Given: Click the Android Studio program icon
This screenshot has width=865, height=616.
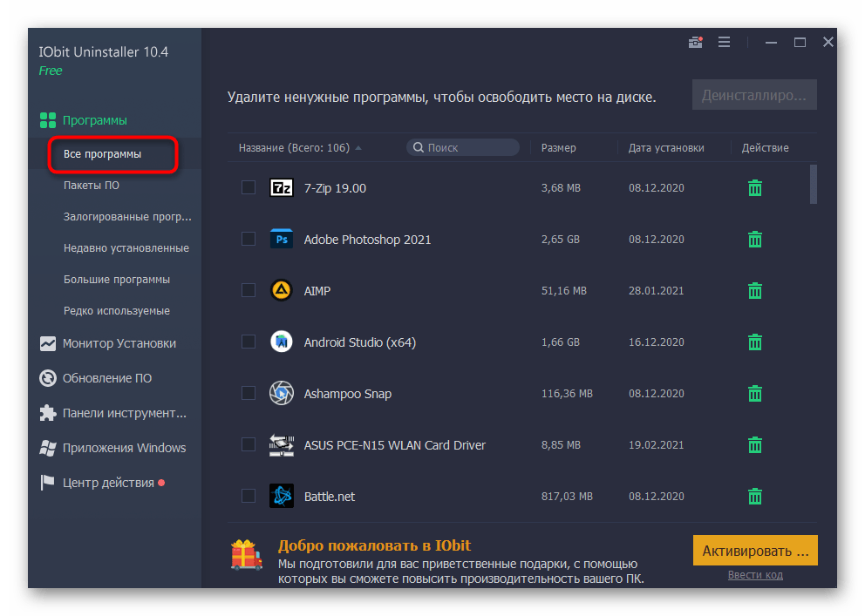Looking at the screenshot, I should click(282, 342).
